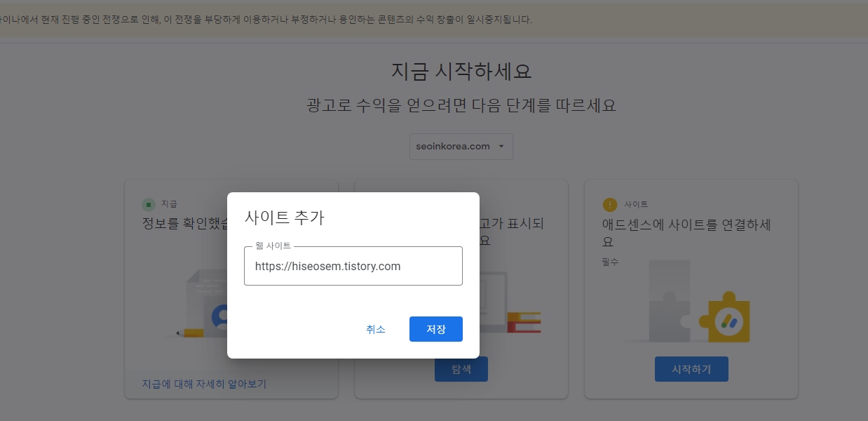This screenshot has width=868, height=421.
Task: Click the 탐색 button in the middle card
Action: click(461, 369)
